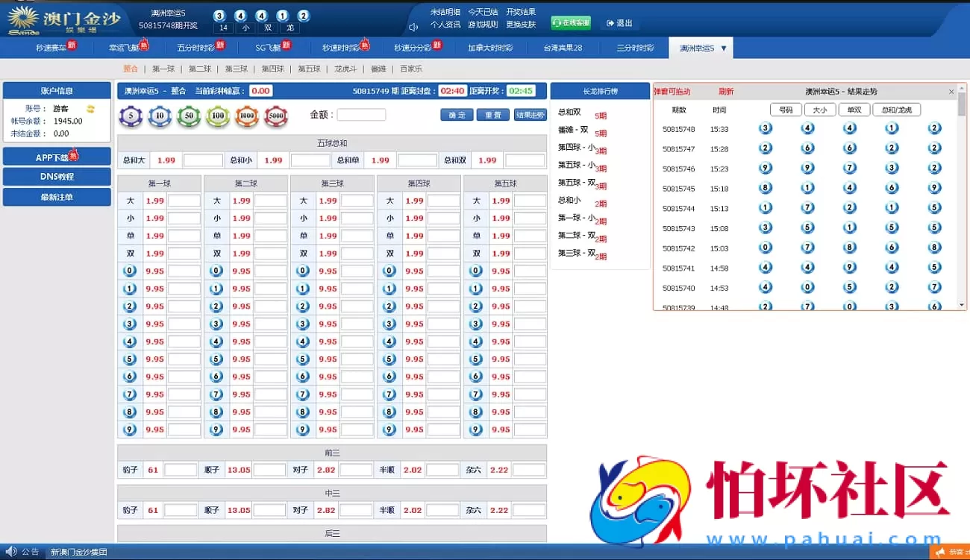The width and height of the screenshot is (970, 560).
Task: Click the 结果走势 results trend button
Action: (x=530, y=115)
